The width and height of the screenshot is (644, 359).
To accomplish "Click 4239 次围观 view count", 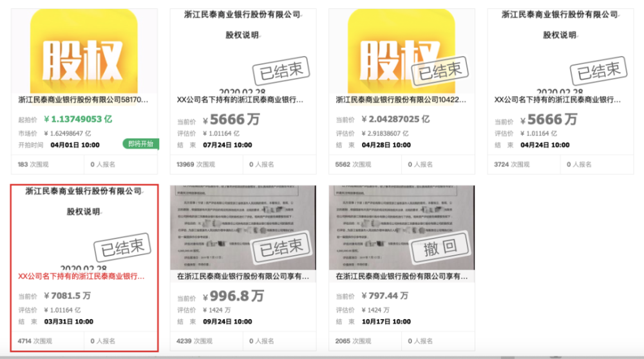I will pos(194,341).
